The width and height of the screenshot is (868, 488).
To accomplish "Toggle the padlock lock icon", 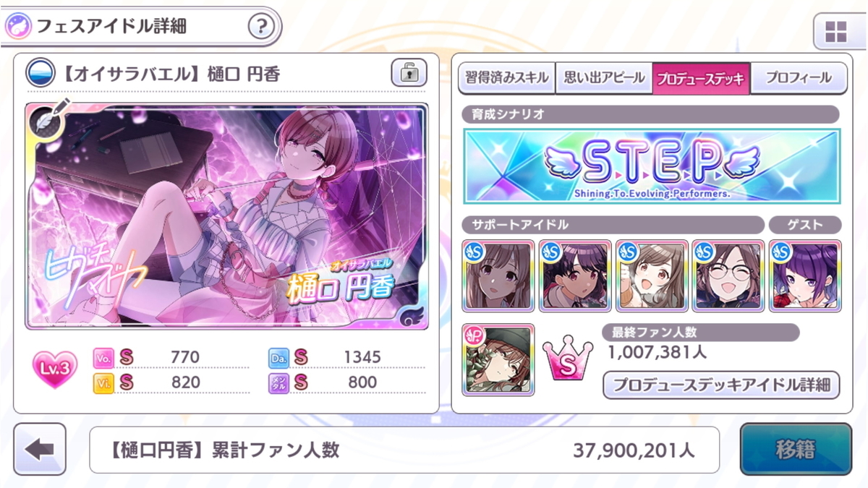I will coord(409,73).
